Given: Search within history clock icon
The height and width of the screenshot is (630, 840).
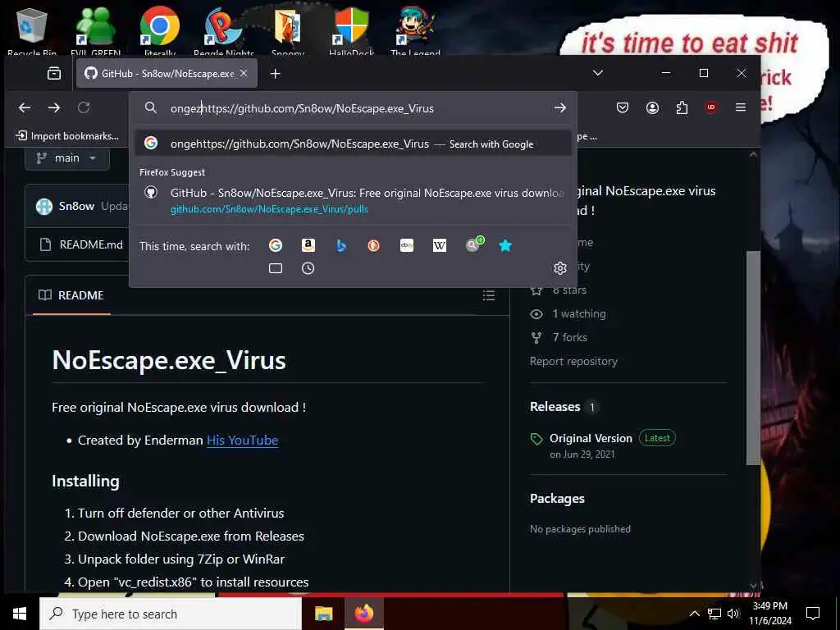Looking at the screenshot, I should 308,268.
